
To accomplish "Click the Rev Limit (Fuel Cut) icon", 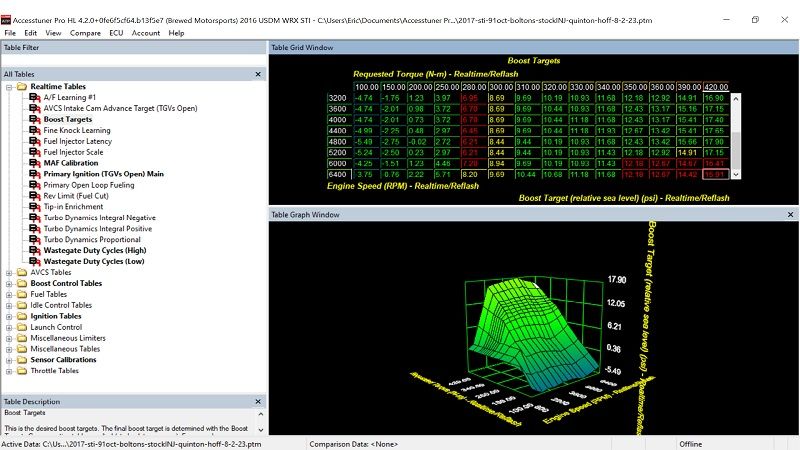I will [x=35, y=196].
